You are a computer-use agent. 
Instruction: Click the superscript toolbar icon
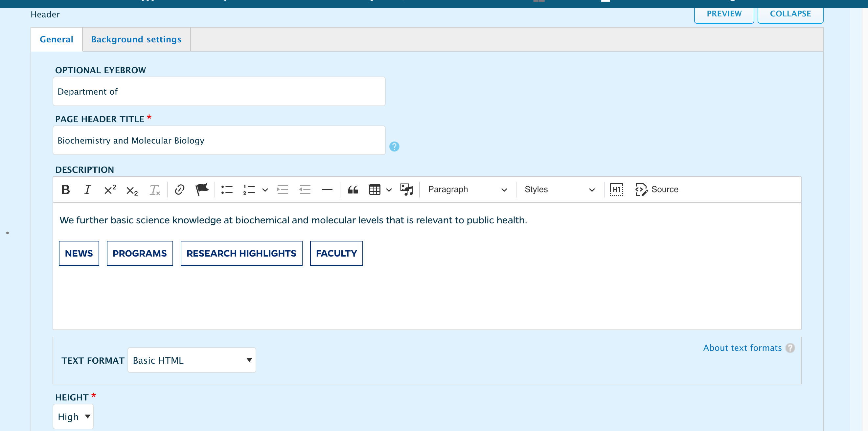(x=110, y=190)
